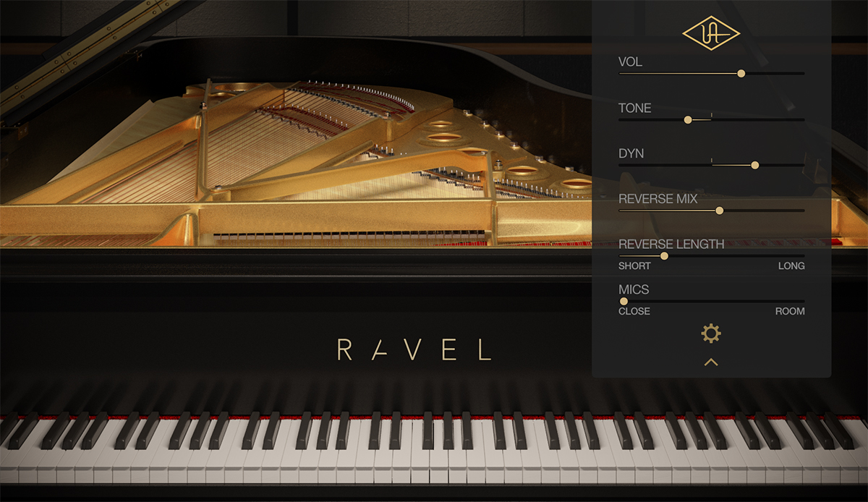Image resolution: width=868 pixels, height=502 pixels.
Task: Click the VOL section label
Action: click(629, 62)
